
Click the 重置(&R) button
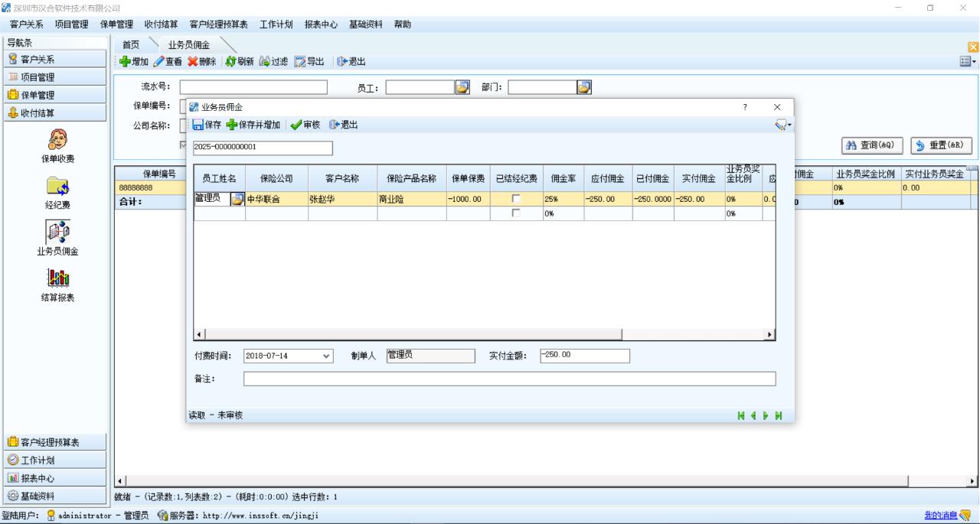(939, 145)
